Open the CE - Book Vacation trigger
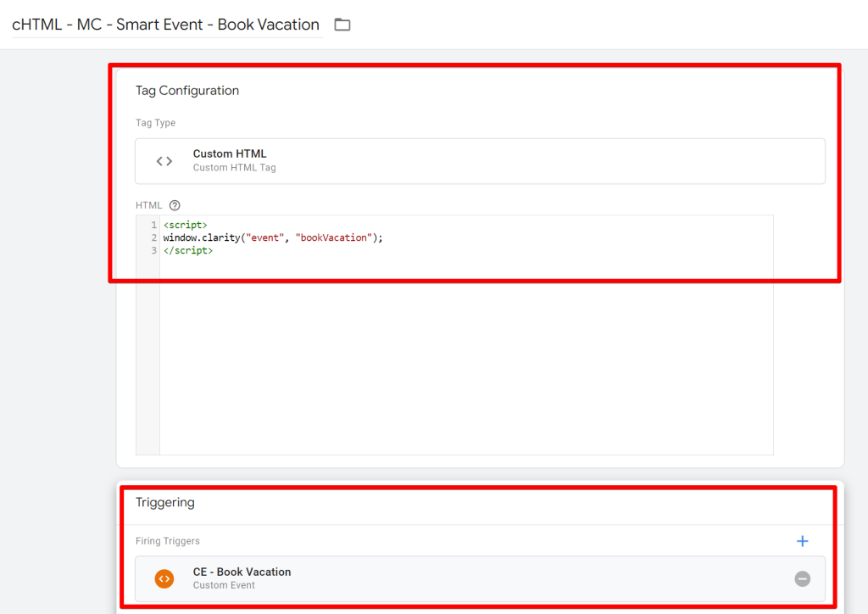Image resolution: width=868 pixels, height=614 pixels. coord(480,578)
